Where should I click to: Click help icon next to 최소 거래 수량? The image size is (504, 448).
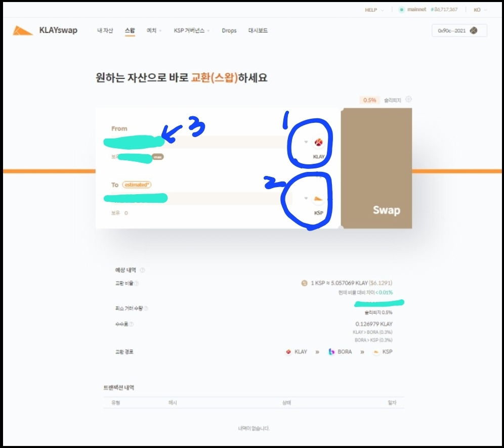tap(146, 308)
